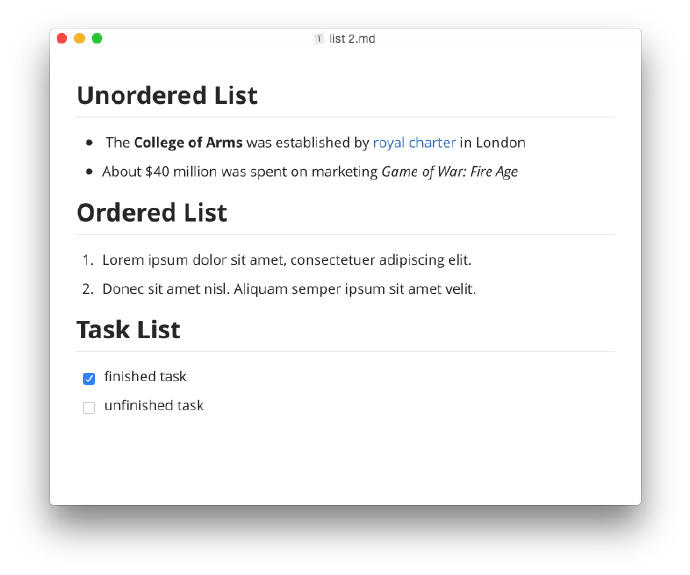Image resolution: width=690 pixels, height=575 pixels.
Task: Uncheck the finished task checkbox
Action: [x=89, y=378]
